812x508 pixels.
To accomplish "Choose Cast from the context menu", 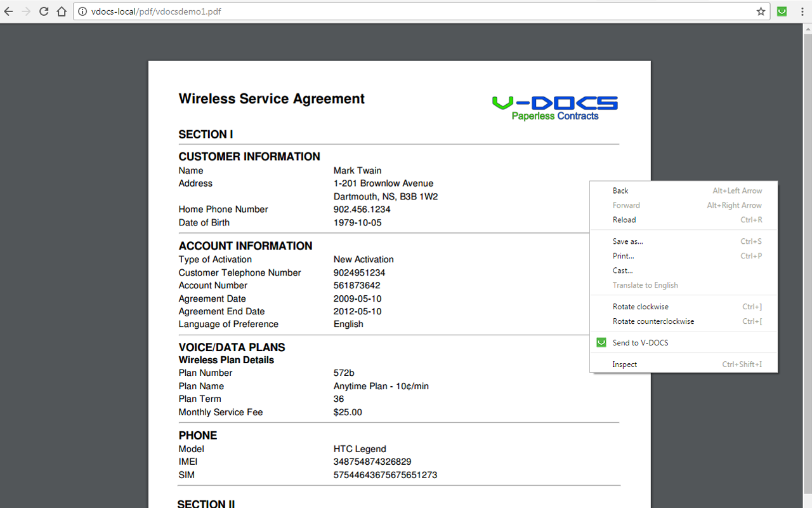I will 622,271.
